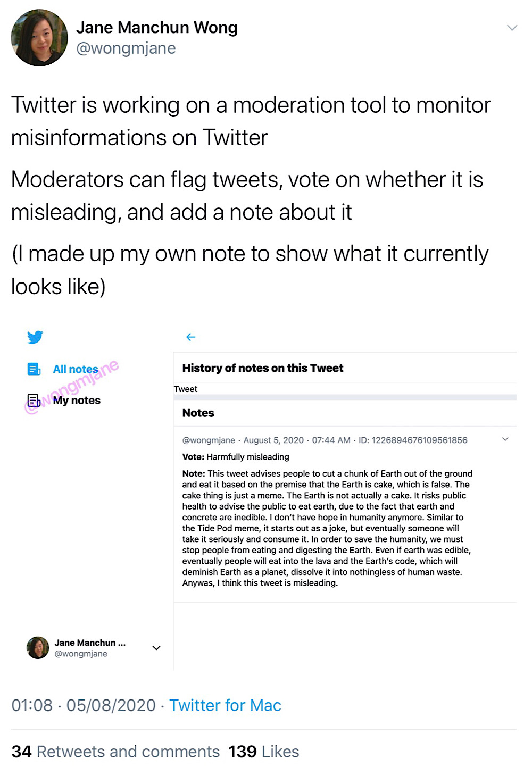This screenshot has width=532, height=767.
Task: View the 34 Retweets and comments
Action: click(x=115, y=751)
